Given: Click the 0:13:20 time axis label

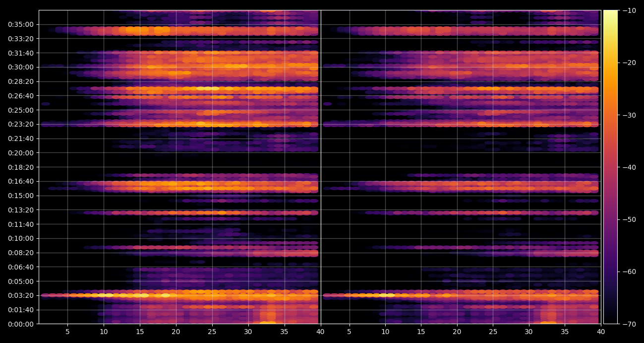Looking at the screenshot, I should [x=20, y=210].
